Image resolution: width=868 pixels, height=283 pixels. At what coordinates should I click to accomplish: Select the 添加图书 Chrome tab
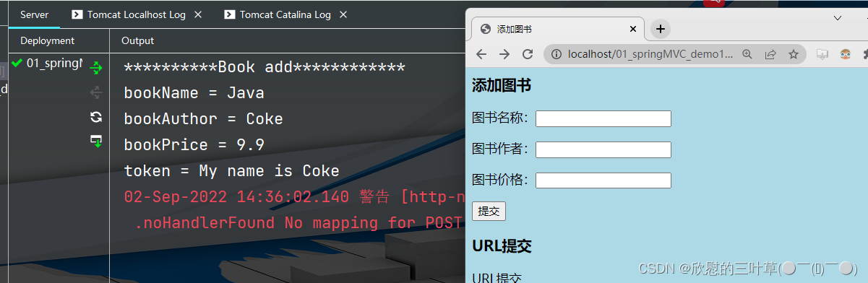point(557,29)
